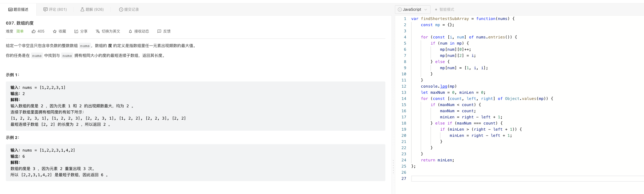Click the mp[num] = [1, i, i]; line

[x=464, y=68]
